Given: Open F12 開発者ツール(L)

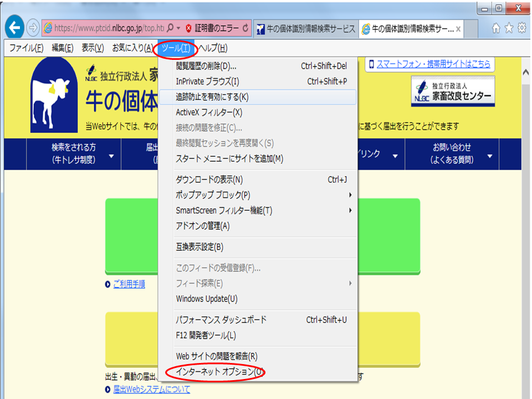Looking at the screenshot, I should (258, 335).
